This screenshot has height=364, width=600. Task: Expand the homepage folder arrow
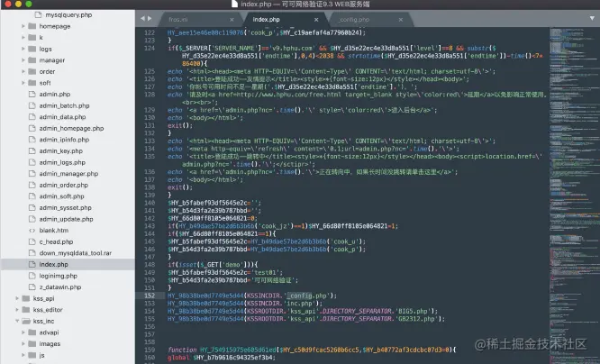[x=23, y=26]
